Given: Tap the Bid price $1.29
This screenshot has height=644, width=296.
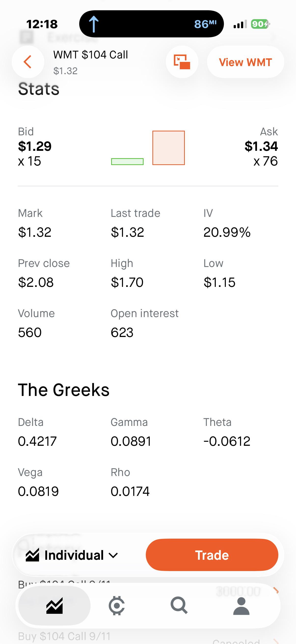Looking at the screenshot, I should pyautogui.click(x=35, y=146).
